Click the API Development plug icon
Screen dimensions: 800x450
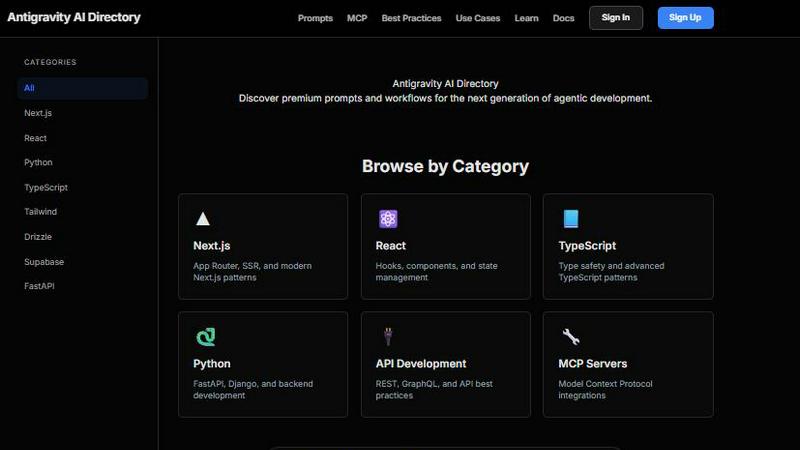[388, 337]
